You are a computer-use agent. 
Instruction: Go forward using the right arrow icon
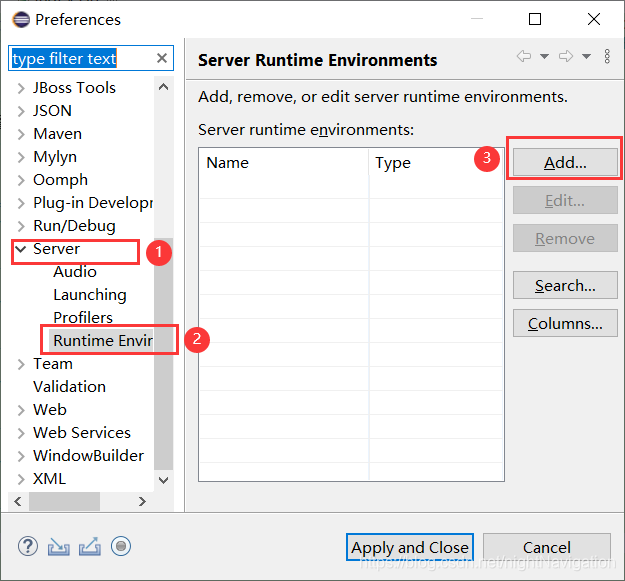tap(566, 56)
